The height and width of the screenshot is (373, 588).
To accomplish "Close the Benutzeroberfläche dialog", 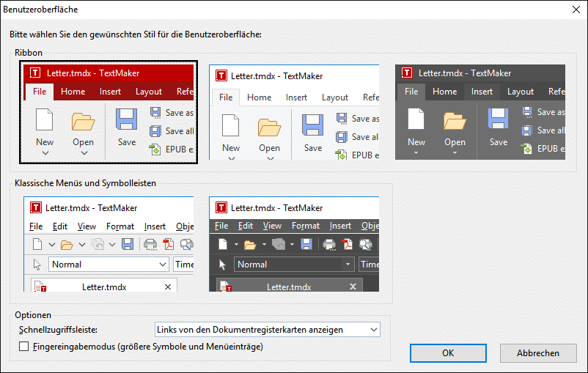I will click(x=576, y=10).
